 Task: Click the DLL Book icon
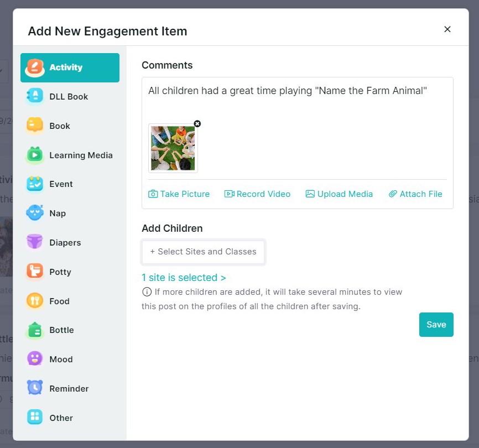coord(35,96)
